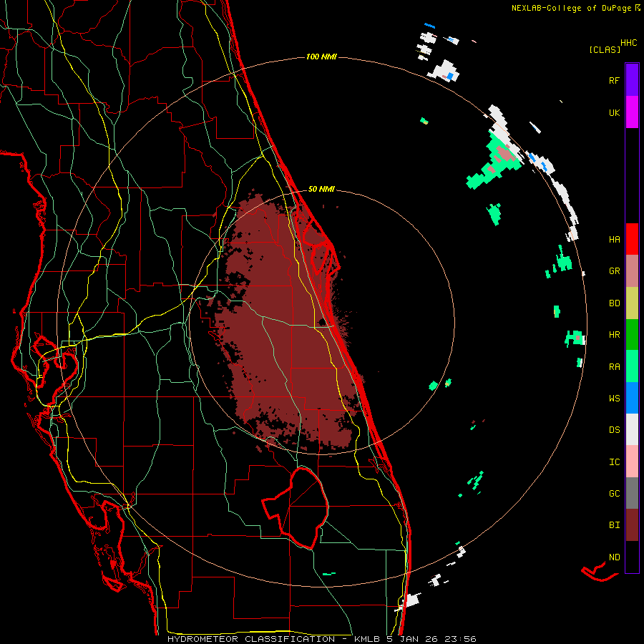
Task: Click the UK magenta legend swatch
Action: 632,112
